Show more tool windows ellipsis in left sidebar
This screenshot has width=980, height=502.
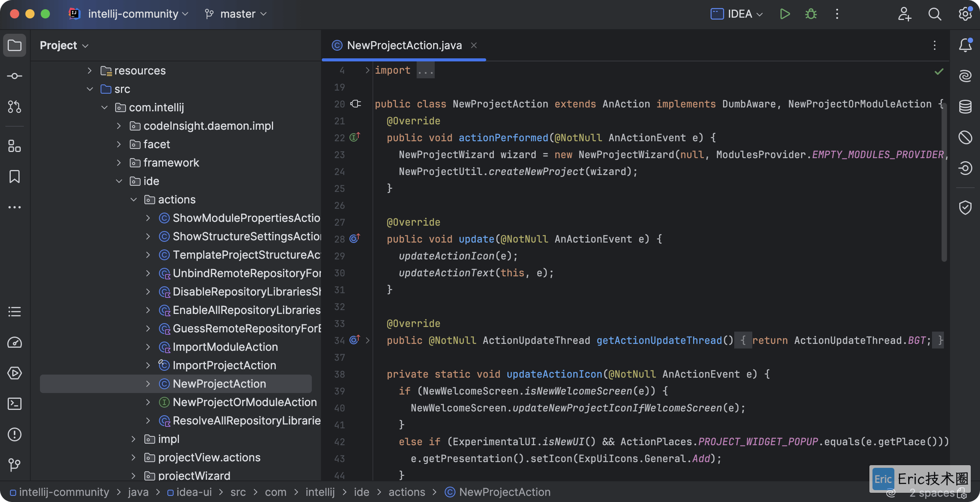[15, 207]
